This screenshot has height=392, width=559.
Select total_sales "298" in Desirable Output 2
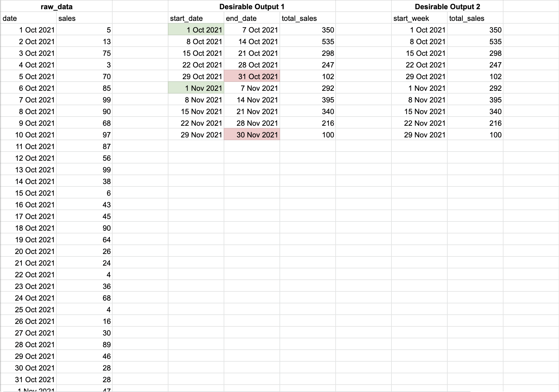pos(475,53)
